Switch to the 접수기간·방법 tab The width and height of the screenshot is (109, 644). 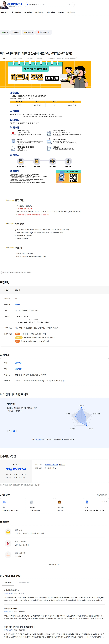(x=17, y=59)
